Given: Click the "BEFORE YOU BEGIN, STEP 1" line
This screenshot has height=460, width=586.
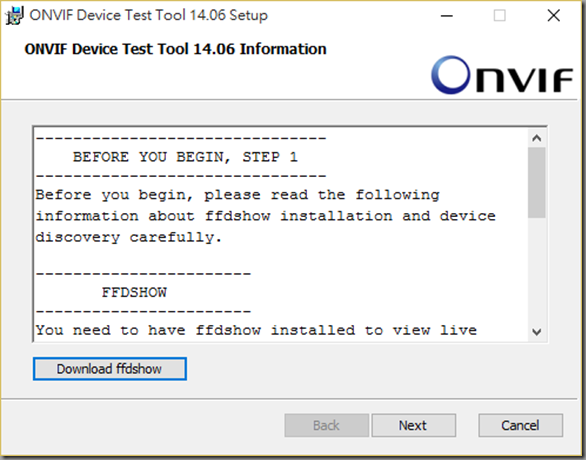Looking at the screenshot, I should point(185,157).
